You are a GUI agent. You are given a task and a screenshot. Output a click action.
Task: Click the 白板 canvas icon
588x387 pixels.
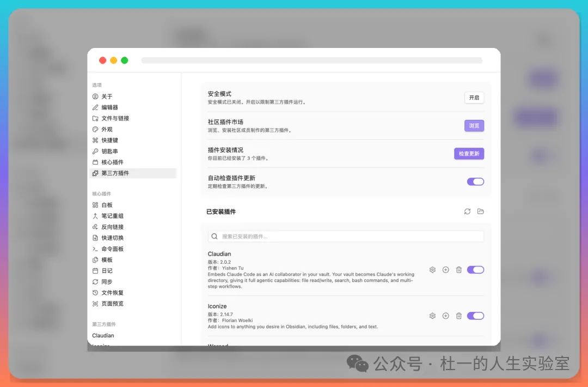coord(95,205)
